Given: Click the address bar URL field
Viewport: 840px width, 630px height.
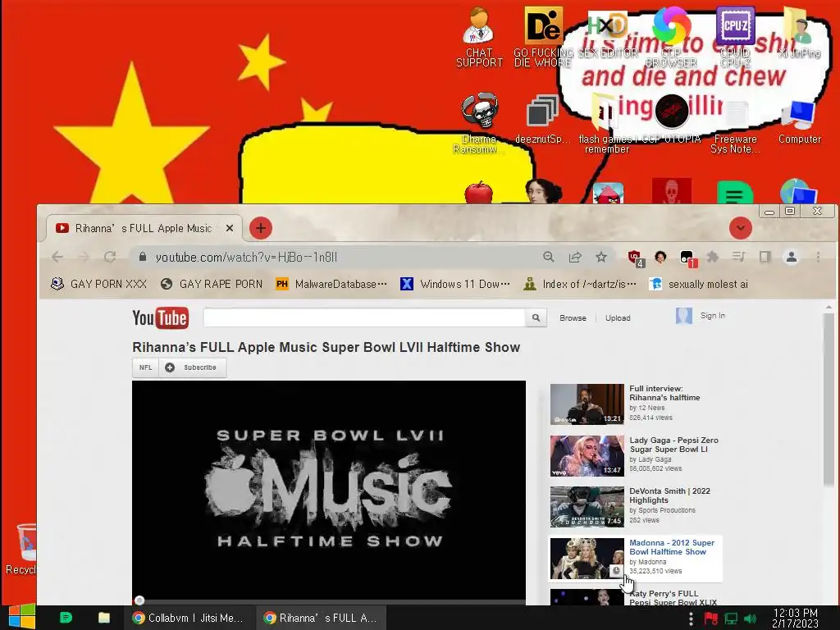Looking at the screenshot, I should 343,257.
